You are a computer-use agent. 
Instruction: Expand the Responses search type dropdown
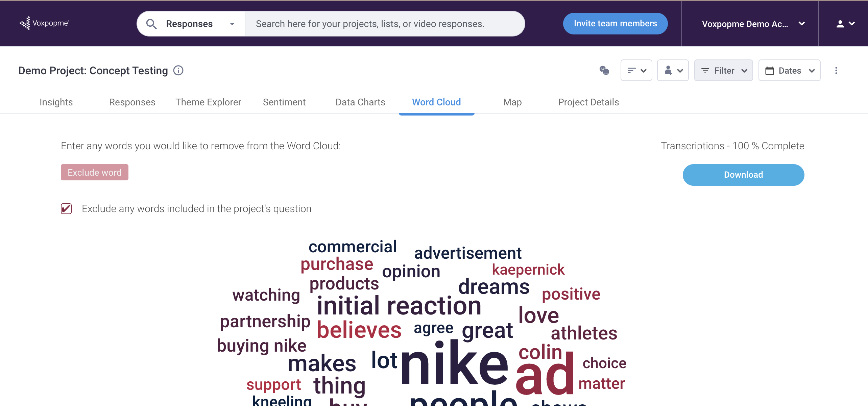(x=200, y=24)
